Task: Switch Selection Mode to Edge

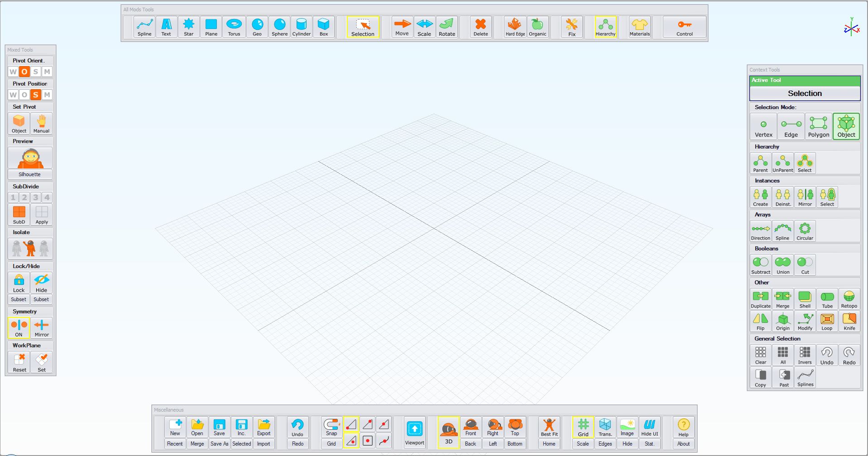Action: pyautogui.click(x=791, y=126)
